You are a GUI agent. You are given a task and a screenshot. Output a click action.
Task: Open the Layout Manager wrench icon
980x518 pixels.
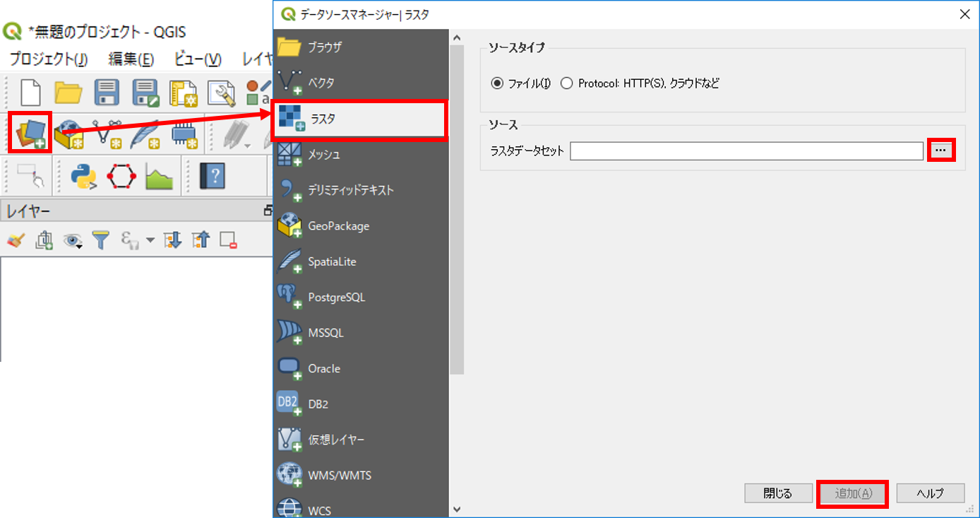pos(221,93)
